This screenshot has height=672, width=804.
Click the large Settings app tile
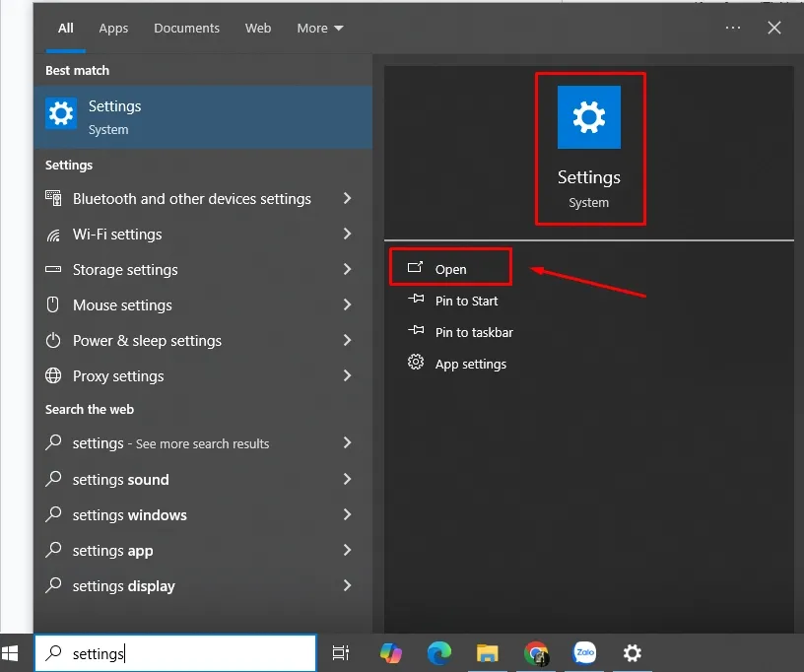coord(589,147)
